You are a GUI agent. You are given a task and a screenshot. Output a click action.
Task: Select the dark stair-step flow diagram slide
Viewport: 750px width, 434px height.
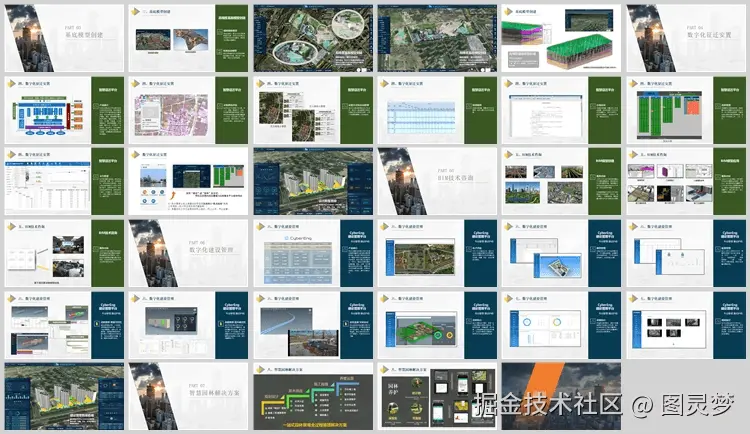pos(313,396)
